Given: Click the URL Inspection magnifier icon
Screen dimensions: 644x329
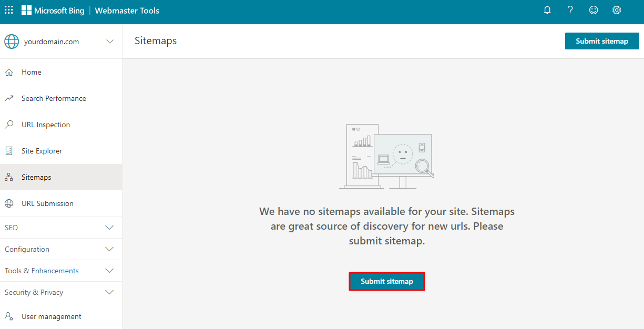Looking at the screenshot, I should coord(9,125).
